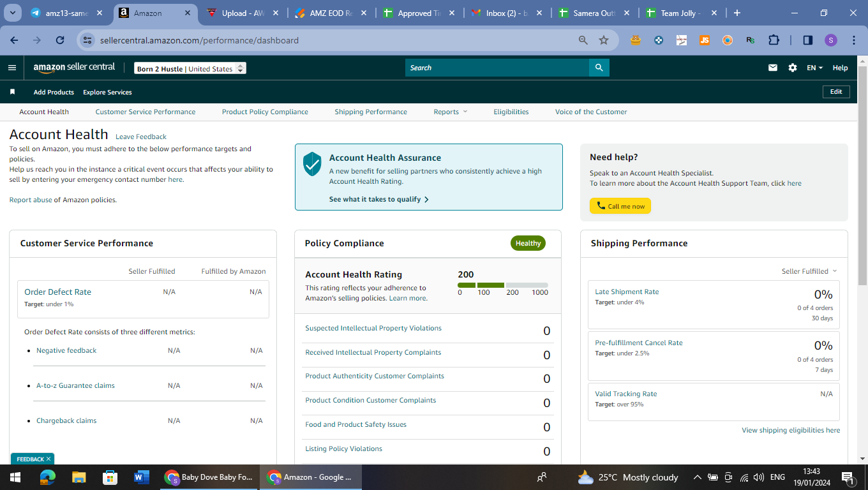This screenshot has width=868, height=490.
Task: Open Chrome's three-dot menu
Action: [854, 40]
